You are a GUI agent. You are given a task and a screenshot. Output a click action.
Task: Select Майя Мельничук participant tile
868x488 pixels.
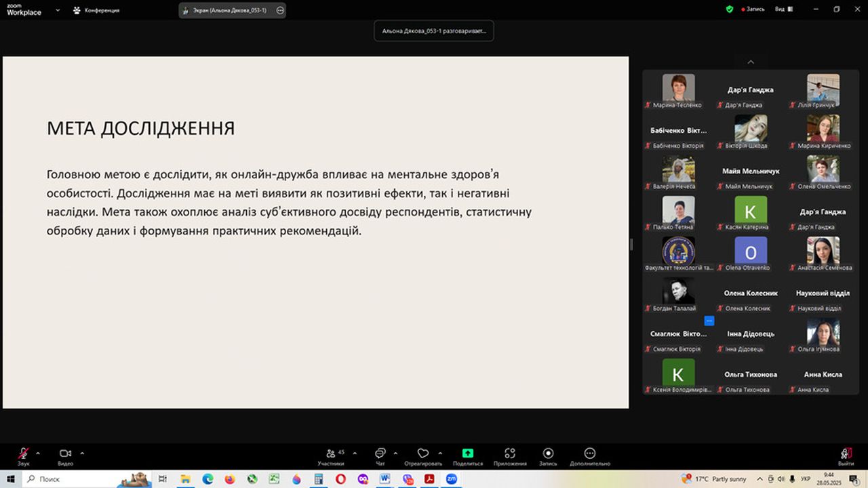point(751,173)
